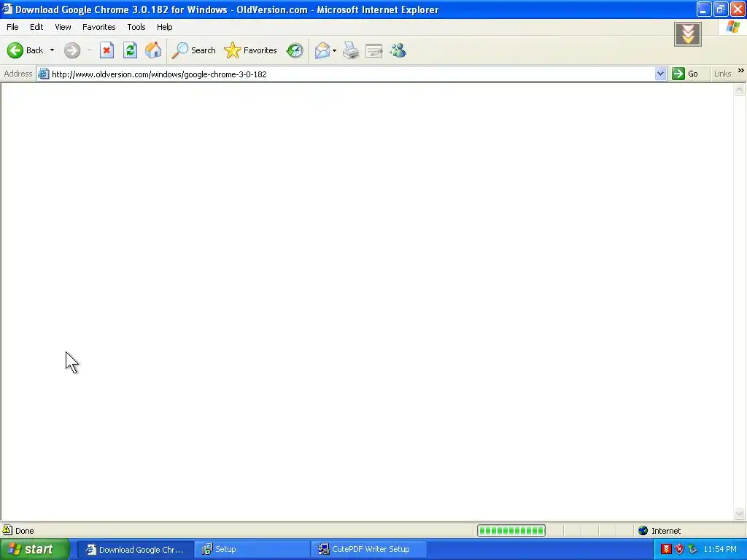Print the page with printer icon
Screen dimensions: 747x560
(351, 50)
